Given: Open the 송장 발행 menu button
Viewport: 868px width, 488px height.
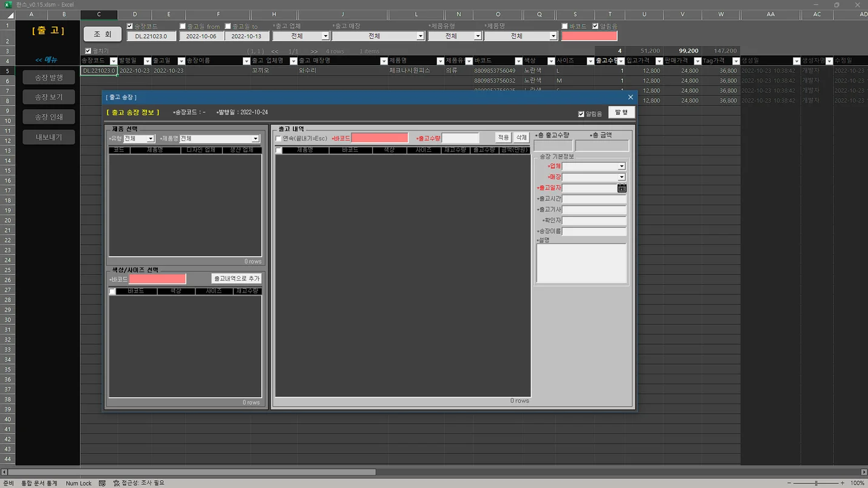Looking at the screenshot, I should [x=49, y=77].
